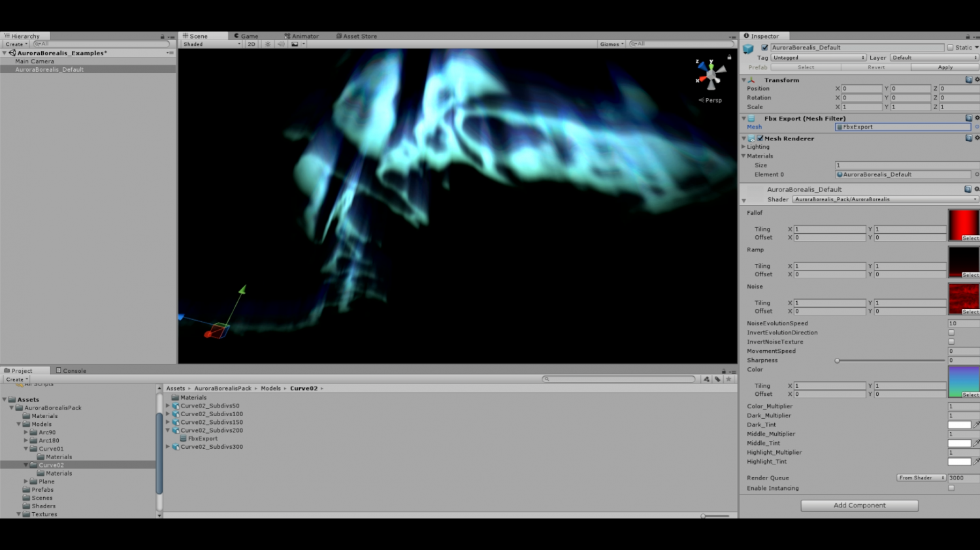Click Hierarchy panel lock icon
The height and width of the screenshot is (550, 980).
click(163, 37)
